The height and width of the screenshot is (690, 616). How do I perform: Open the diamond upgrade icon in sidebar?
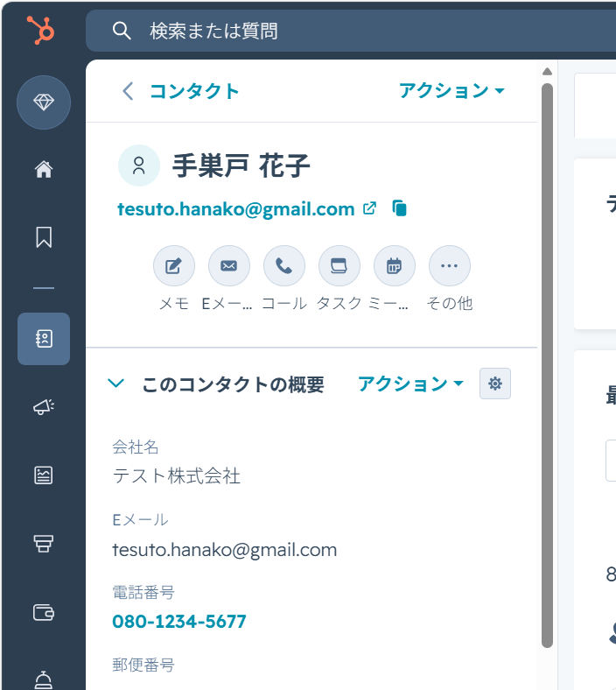pyautogui.click(x=44, y=102)
